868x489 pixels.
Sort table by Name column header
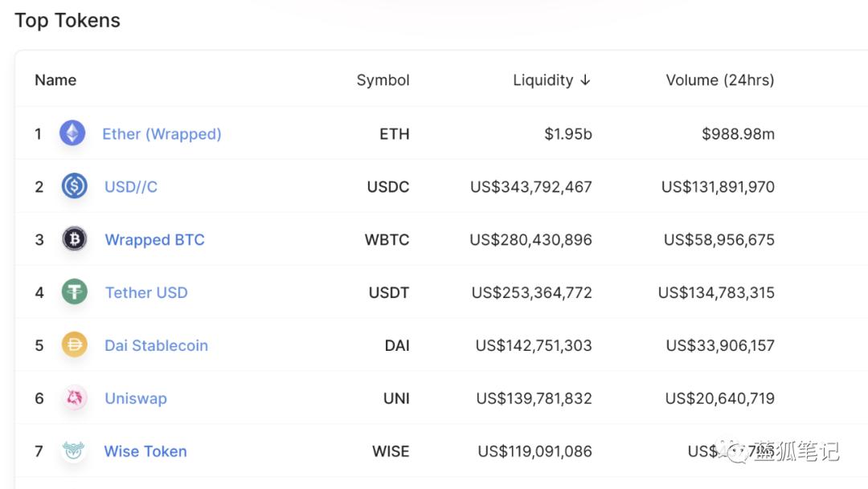[x=55, y=80]
